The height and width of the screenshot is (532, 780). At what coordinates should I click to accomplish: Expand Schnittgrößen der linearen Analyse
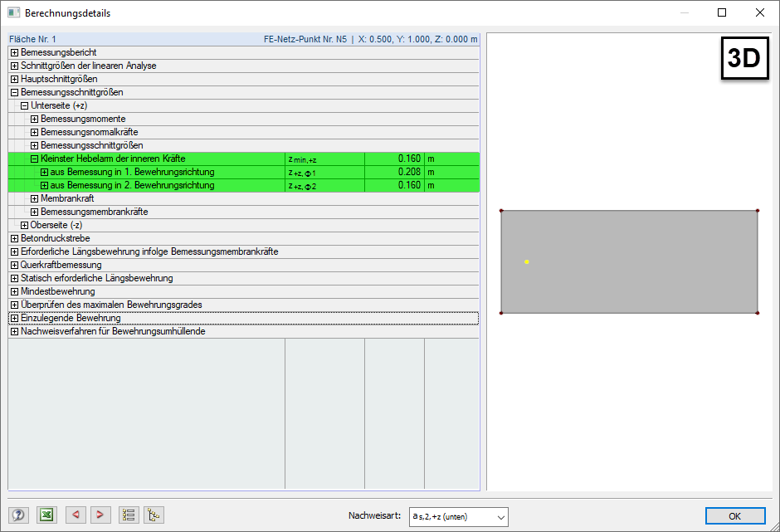(x=14, y=66)
